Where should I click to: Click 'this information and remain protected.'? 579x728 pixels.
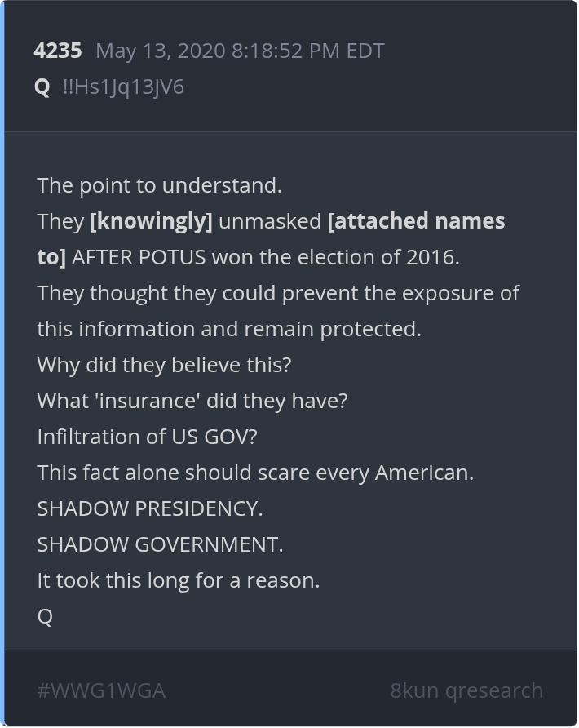pos(229,329)
